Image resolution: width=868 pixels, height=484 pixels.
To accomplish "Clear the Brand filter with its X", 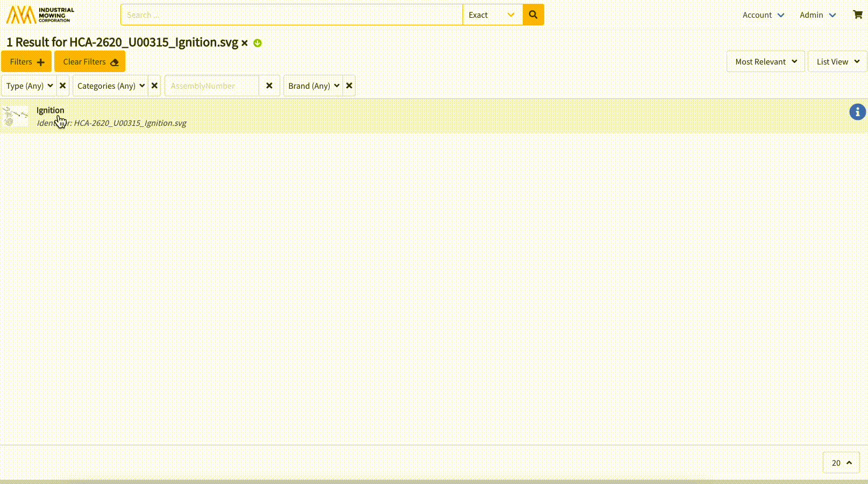I will click(349, 86).
